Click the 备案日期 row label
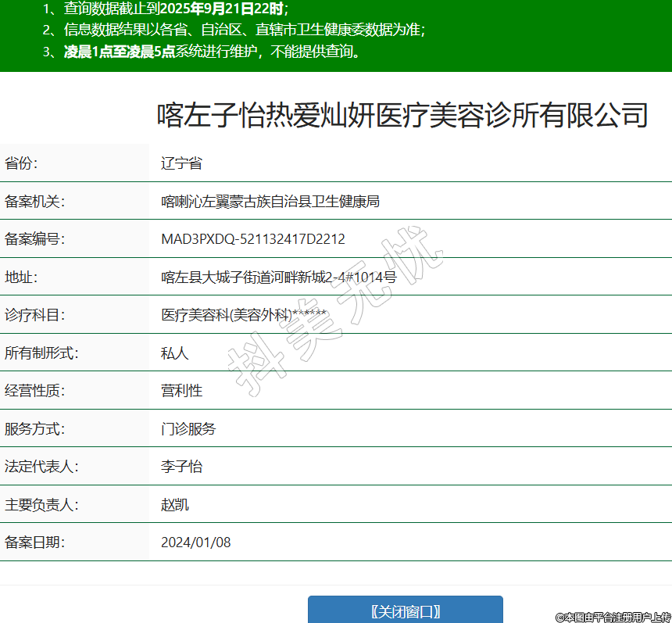 pyautogui.click(x=34, y=542)
